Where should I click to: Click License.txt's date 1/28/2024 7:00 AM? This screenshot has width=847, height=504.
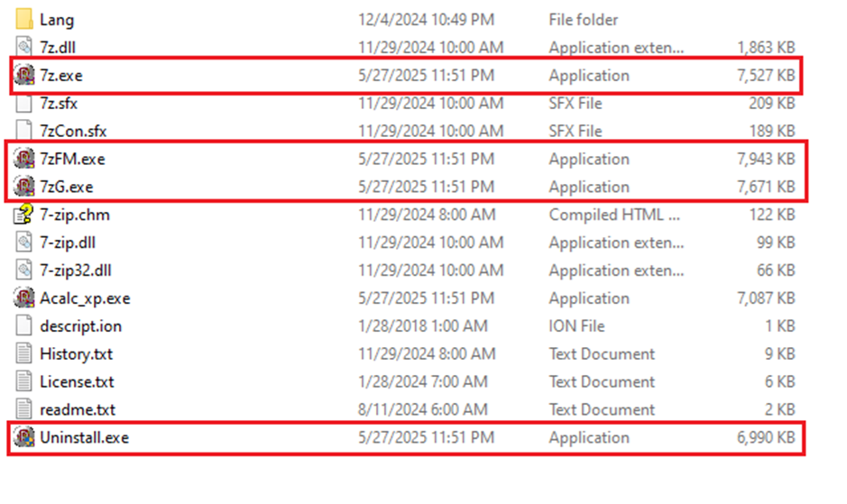[x=423, y=382]
